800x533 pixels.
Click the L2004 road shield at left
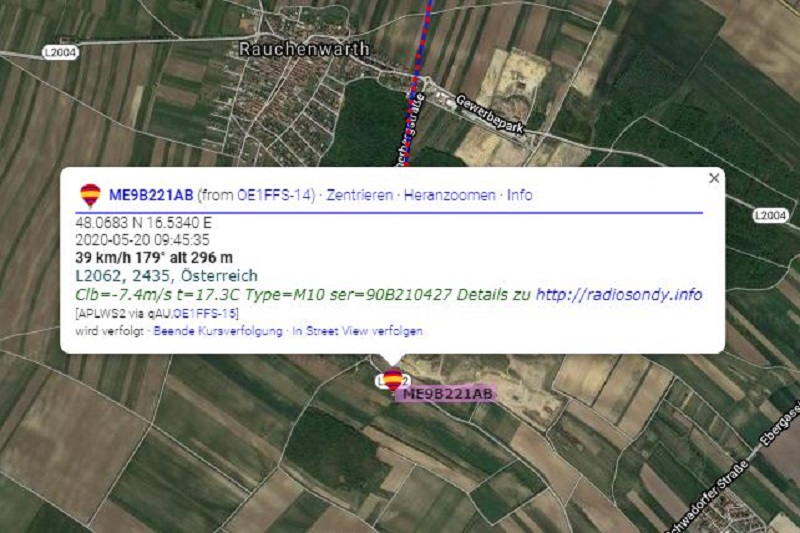click(x=60, y=53)
